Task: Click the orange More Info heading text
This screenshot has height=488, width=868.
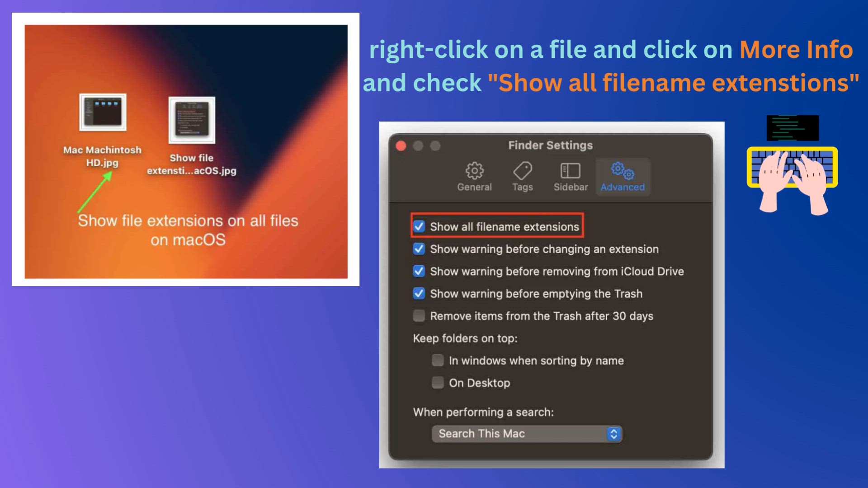Action: tap(796, 49)
